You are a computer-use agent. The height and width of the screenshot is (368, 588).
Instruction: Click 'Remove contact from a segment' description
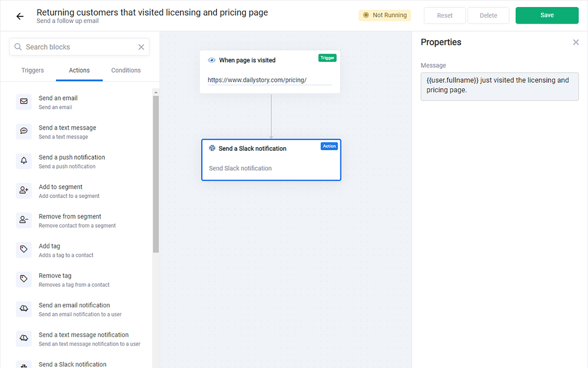(77, 226)
